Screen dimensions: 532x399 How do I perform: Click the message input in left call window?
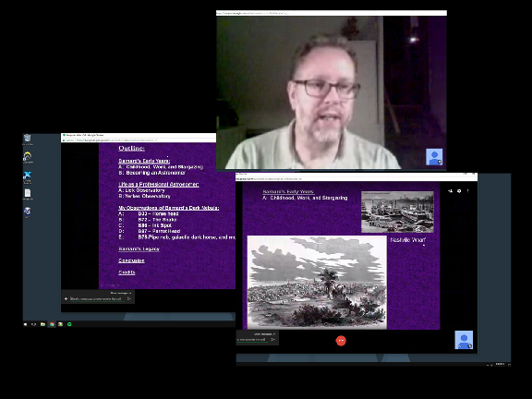pyautogui.click(x=95, y=299)
